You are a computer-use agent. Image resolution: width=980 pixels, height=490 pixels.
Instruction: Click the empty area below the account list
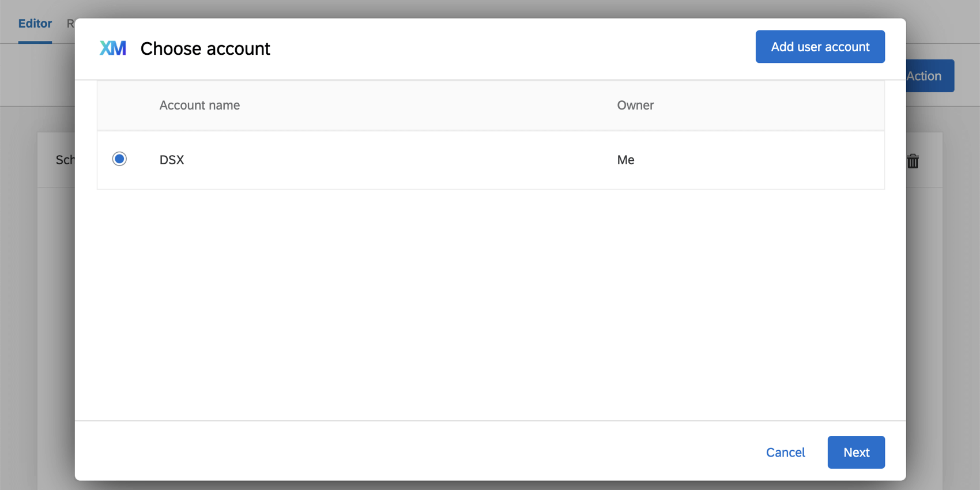490,300
